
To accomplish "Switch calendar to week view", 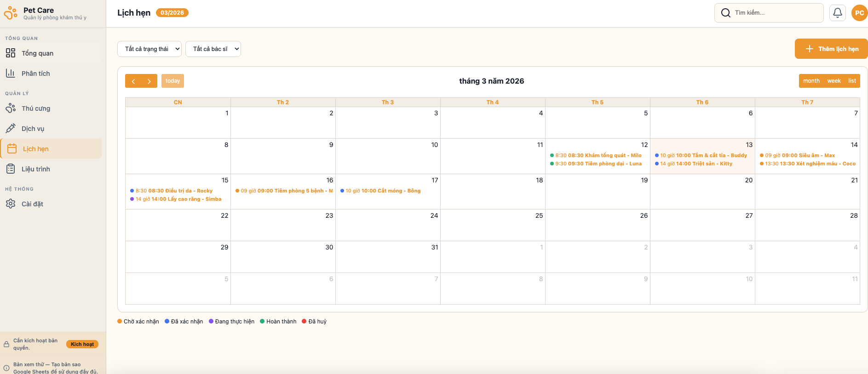I will (834, 81).
